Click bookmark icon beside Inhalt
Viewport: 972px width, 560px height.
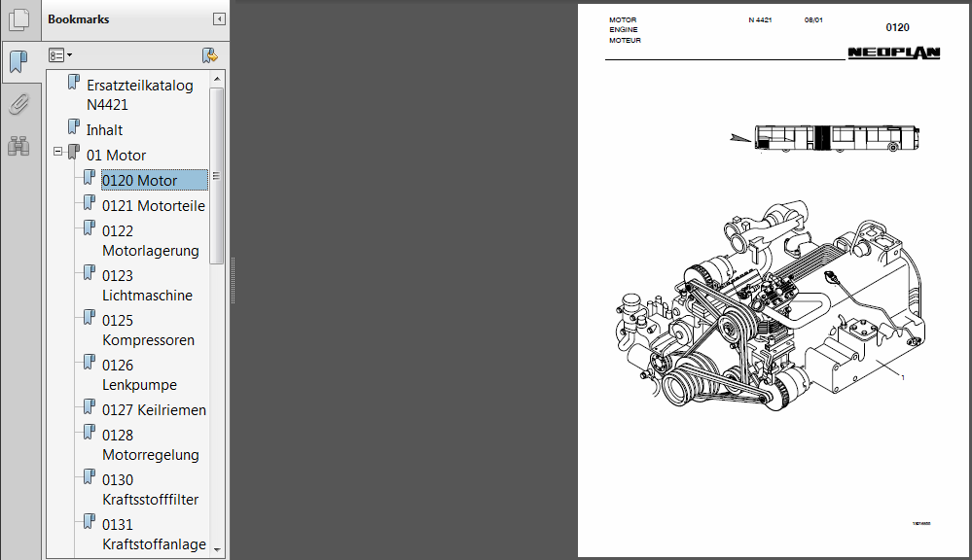[x=74, y=127]
